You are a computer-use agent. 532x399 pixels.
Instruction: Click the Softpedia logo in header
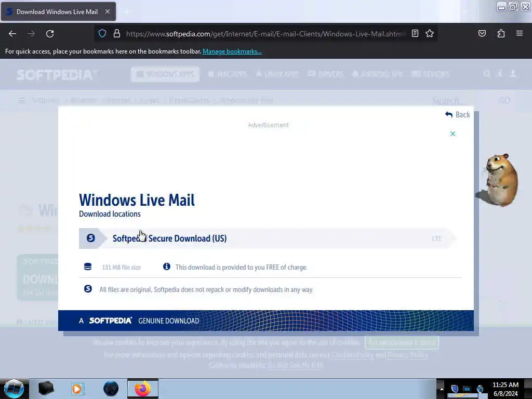click(x=57, y=75)
